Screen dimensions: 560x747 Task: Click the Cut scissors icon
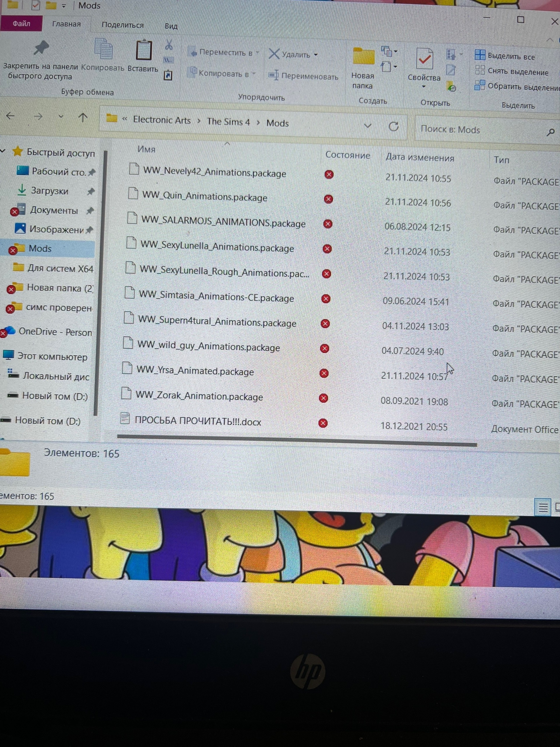click(x=169, y=45)
